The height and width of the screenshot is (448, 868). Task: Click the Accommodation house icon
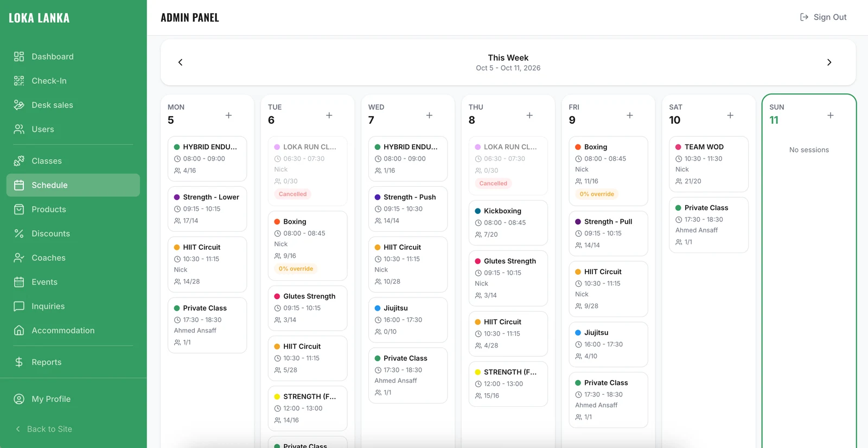[19, 330]
